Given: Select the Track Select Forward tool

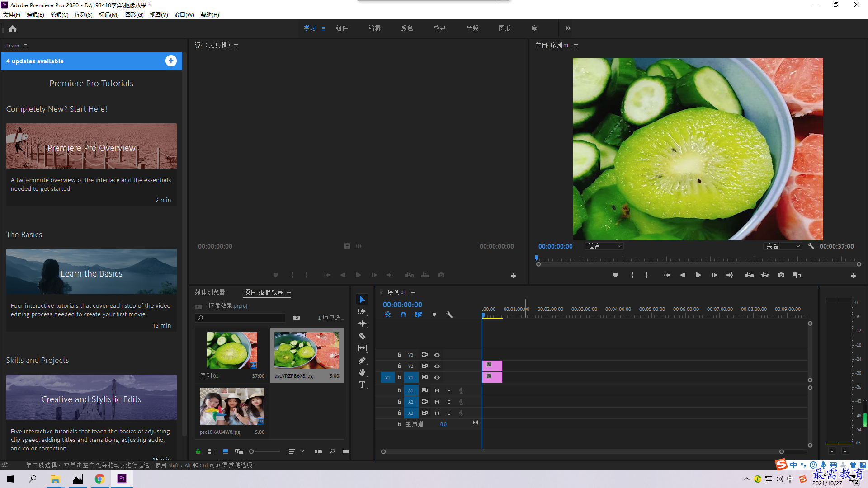Looking at the screenshot, I should tap(362, 311).
